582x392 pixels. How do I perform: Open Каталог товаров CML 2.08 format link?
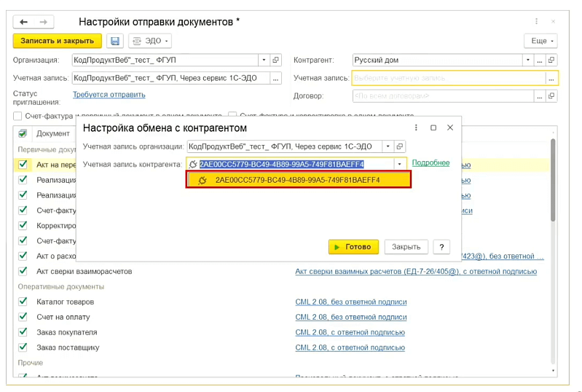pos(351,302)
